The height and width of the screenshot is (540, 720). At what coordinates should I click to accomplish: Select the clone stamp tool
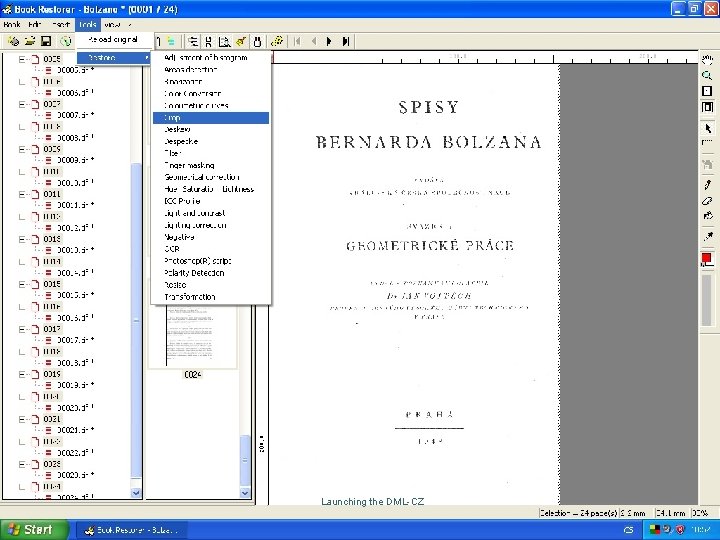click(707, 215)
